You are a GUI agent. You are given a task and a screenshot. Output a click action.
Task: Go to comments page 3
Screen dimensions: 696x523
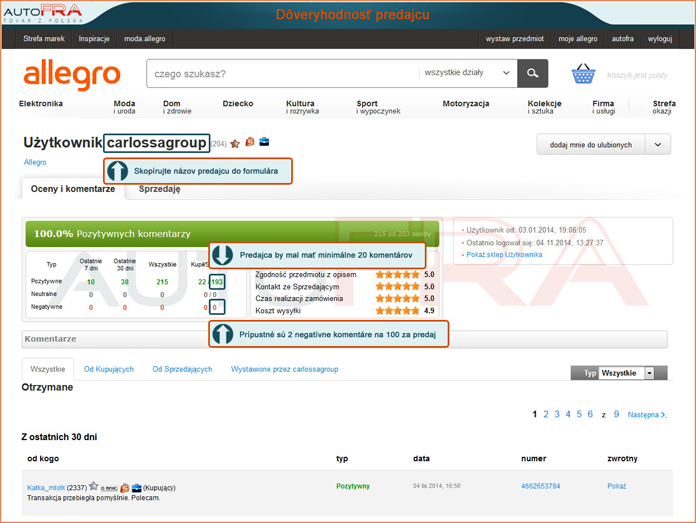(x=557, y=414)
